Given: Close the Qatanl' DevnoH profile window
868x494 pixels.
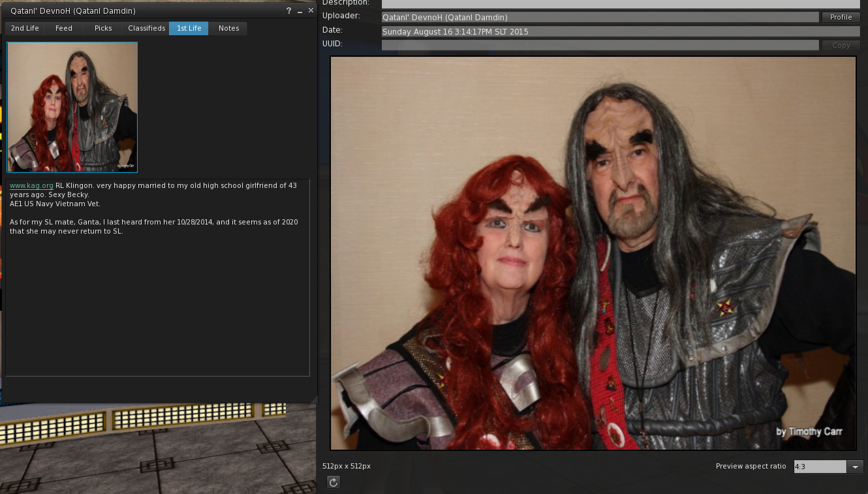Looking at the screenshot, I should [311, 11].
